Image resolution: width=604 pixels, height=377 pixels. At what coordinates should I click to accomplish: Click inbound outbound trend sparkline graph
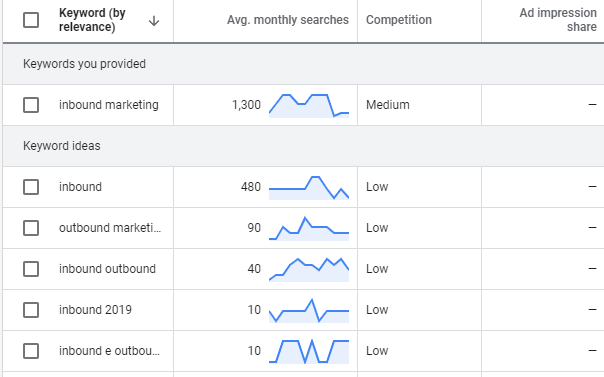click(309, 270)
